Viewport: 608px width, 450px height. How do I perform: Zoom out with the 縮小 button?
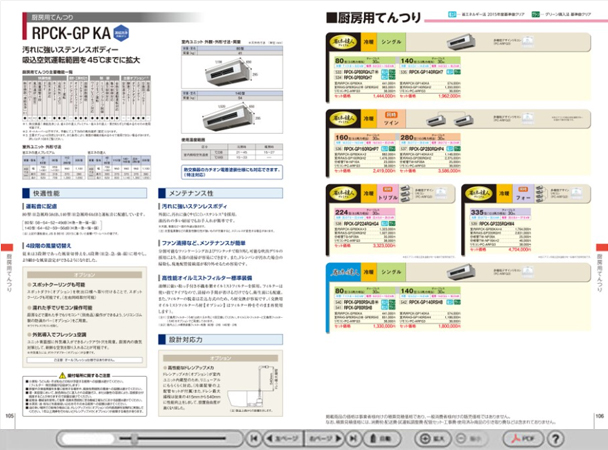coord(469,438)
